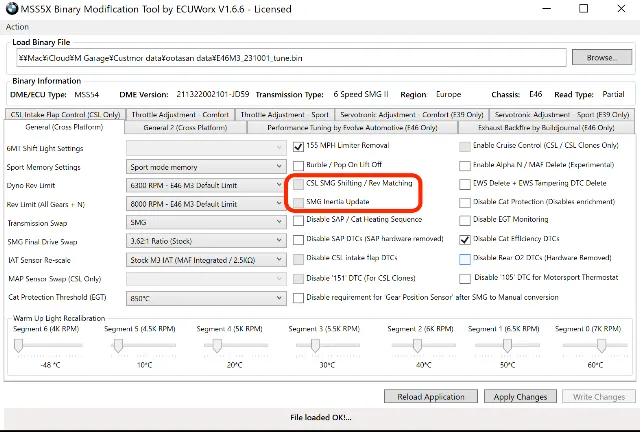Click Segment 3 (5.5K RPM) slider thumb
Image resolution: width=640 pixels, height=432 pixels.
315,346
